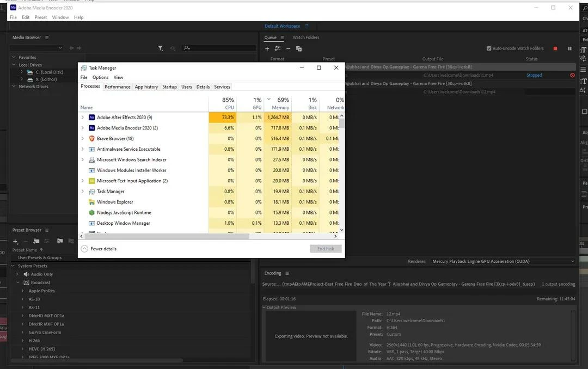The image size is (588, 369).
Task: Open Media Encoder's Window menu
Action: pos(60,17)
